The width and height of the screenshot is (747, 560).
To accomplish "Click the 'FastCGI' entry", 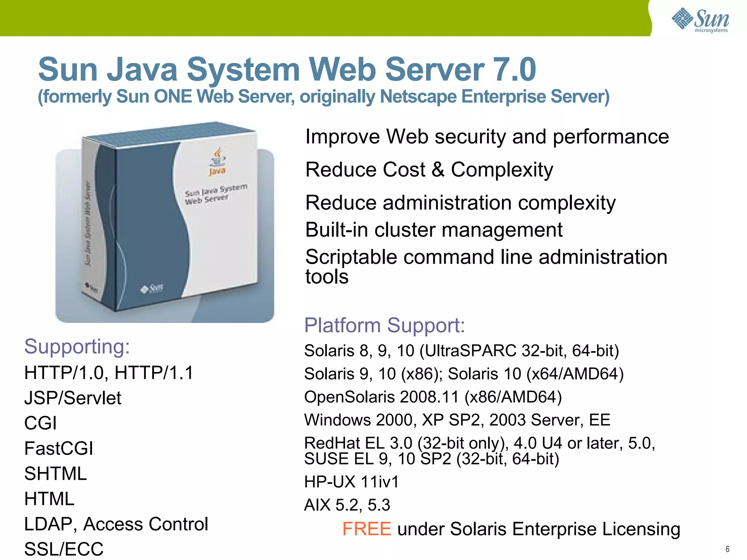I will point(59,448).
